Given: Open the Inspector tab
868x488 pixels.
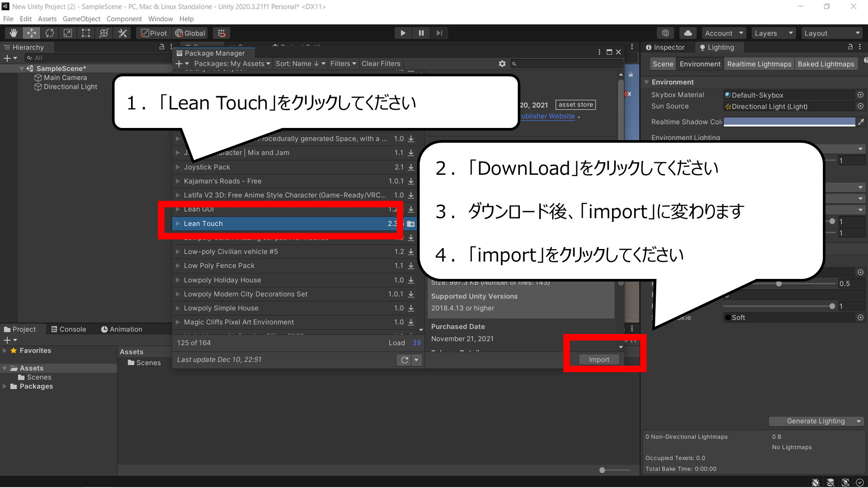Looking at the screenshot, I should tap(665, 47).
